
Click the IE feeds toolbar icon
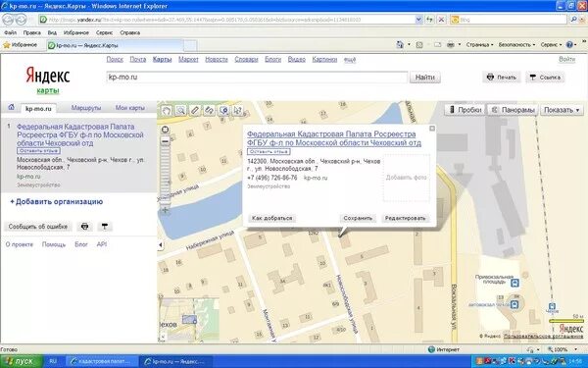[419, 45]
